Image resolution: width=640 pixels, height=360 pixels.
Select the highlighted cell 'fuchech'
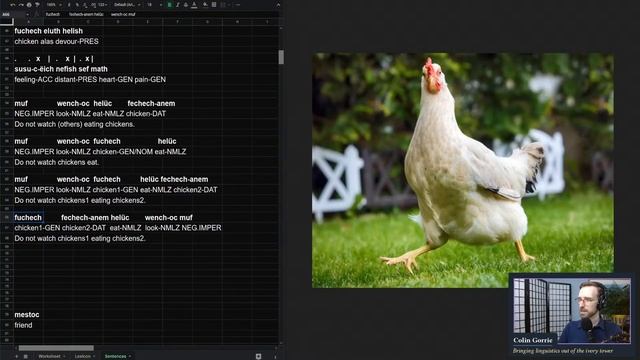coord(28,218)
